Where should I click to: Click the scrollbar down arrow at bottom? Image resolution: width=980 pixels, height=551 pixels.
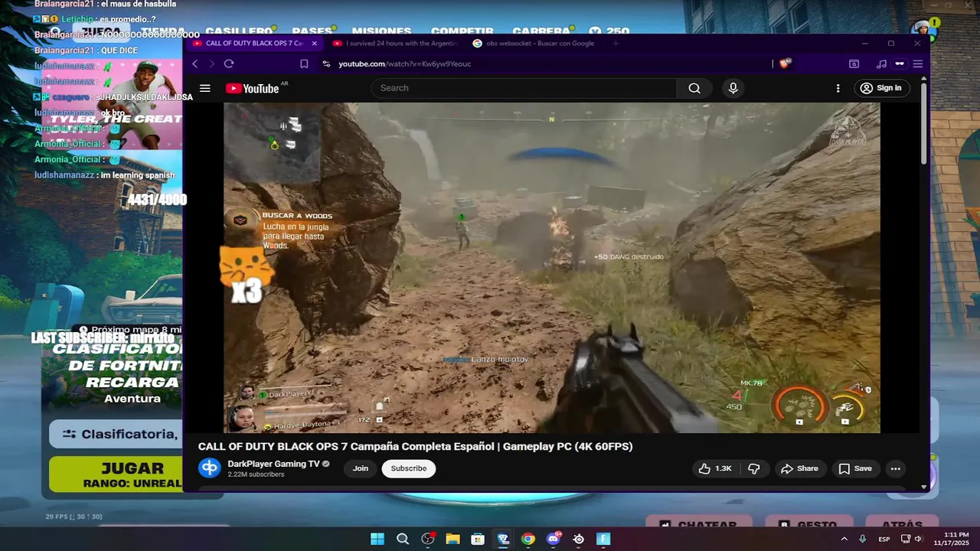(923, 487)
